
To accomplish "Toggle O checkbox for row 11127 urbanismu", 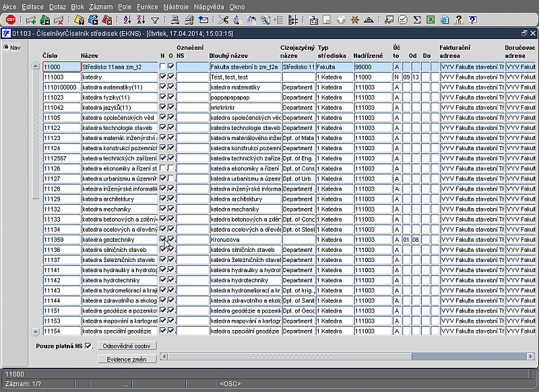I will point(171,178).
